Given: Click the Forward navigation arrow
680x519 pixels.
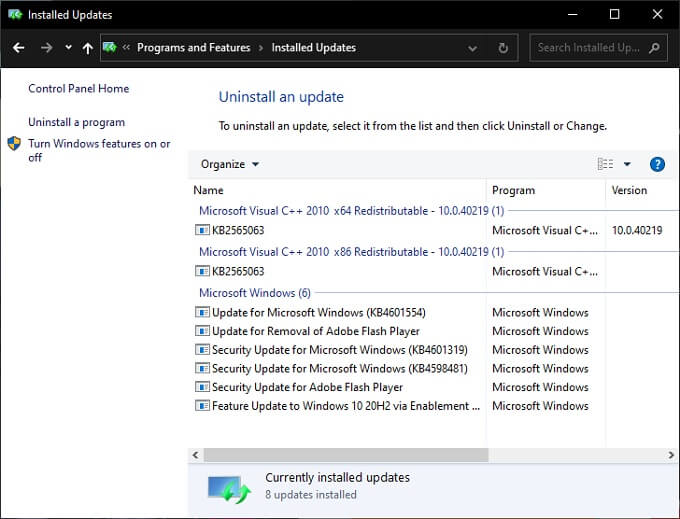Looking at the screenshot, I should pos(46,47).
